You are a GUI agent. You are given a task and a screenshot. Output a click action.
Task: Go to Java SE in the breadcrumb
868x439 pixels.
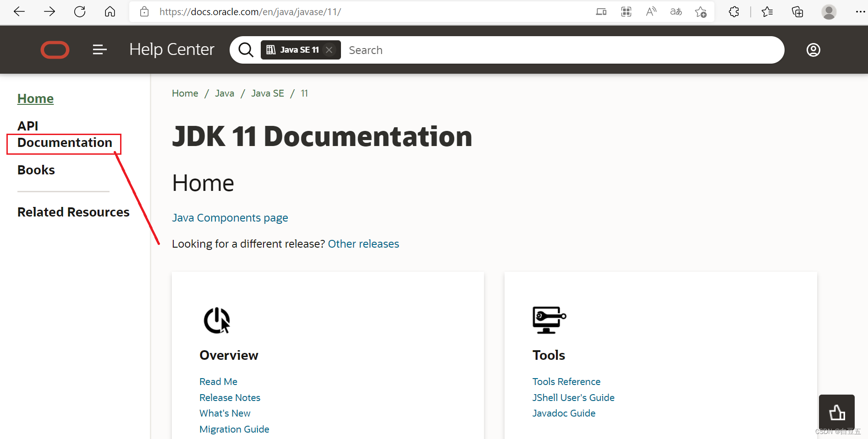(268, 93)
